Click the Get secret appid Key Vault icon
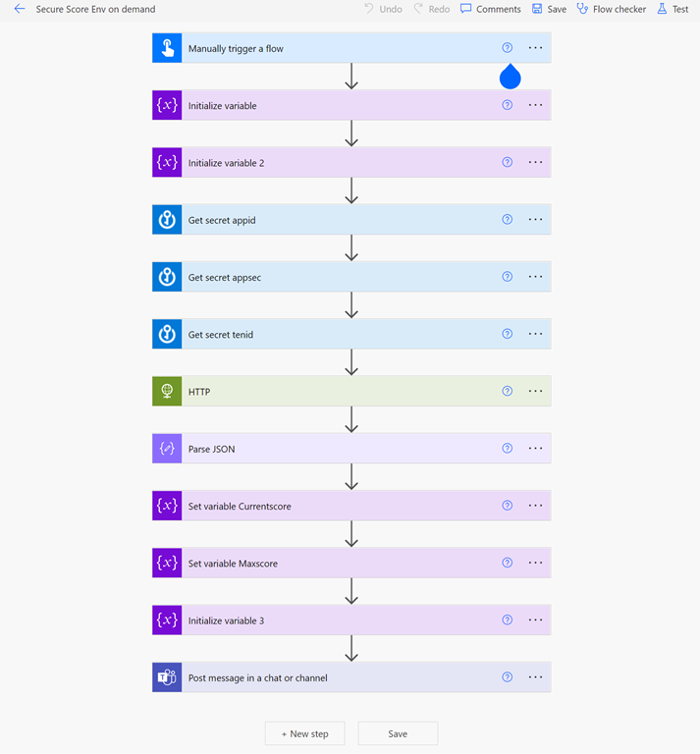 pos(167,220)
